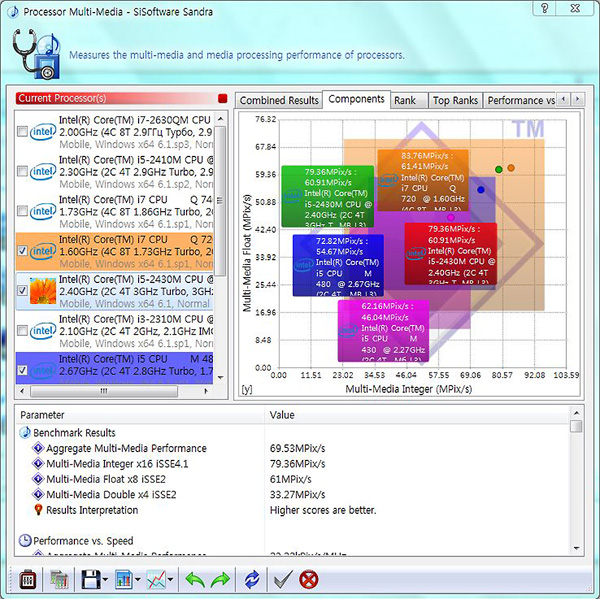Click Intel logo of Core i3-2310M row
Screen dimensions: 600x599
42,331
